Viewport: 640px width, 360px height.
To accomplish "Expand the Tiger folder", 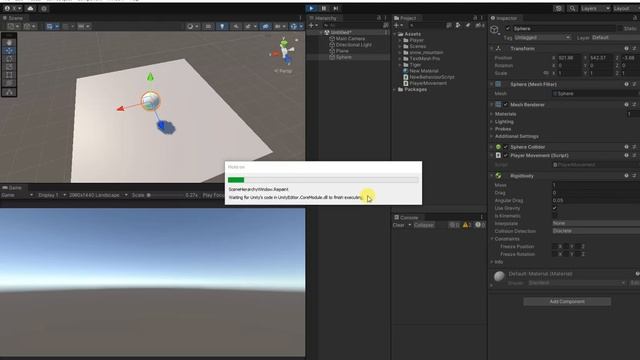I will click(x=400, y=65).
